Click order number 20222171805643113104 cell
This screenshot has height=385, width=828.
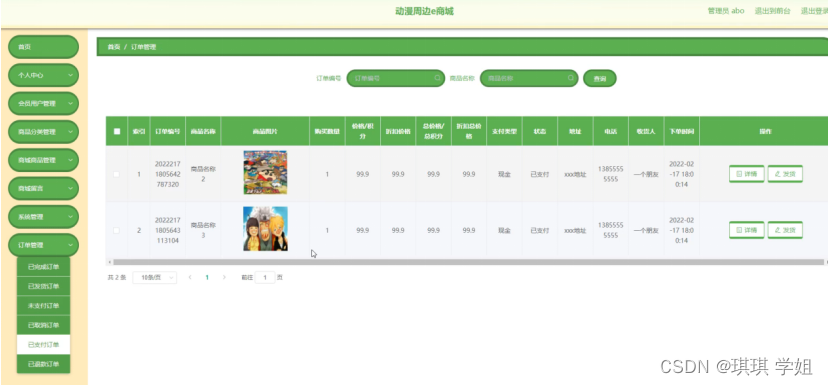pyautogui.click(x=167, y=230)
